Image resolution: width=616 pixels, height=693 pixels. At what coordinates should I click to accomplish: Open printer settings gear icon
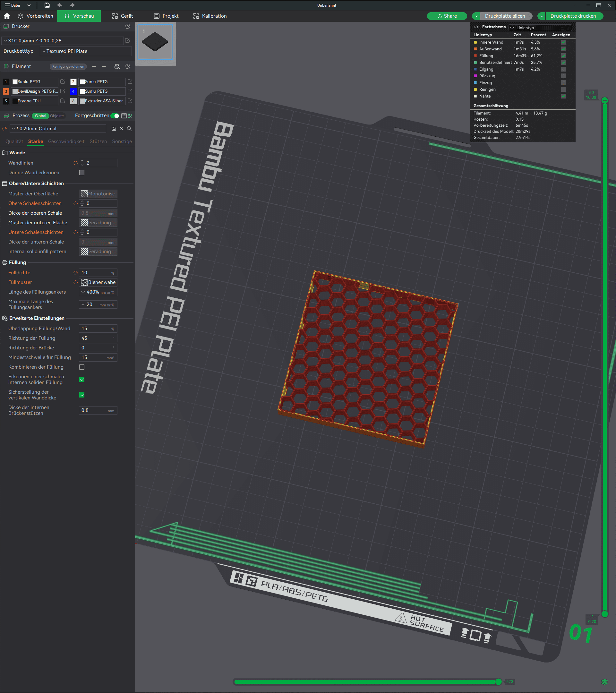(127, 26)
